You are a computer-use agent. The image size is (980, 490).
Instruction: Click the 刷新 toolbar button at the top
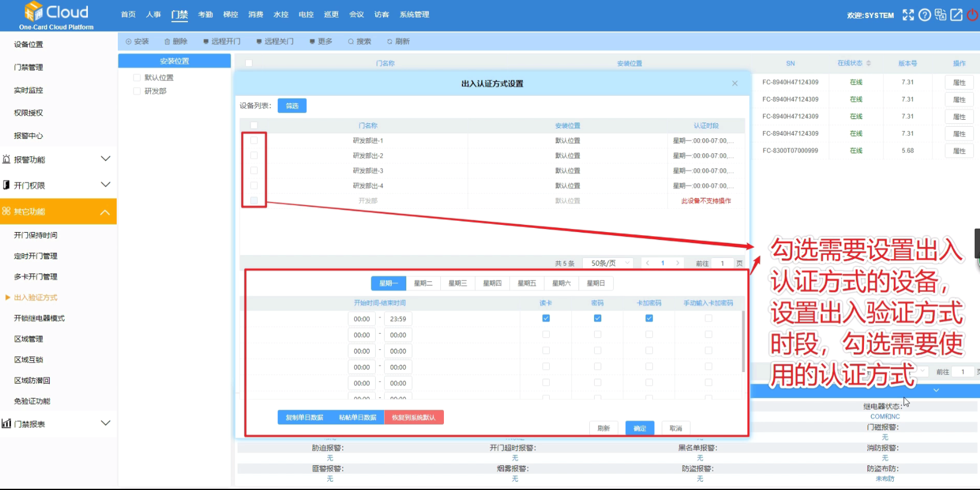point(398,41)
